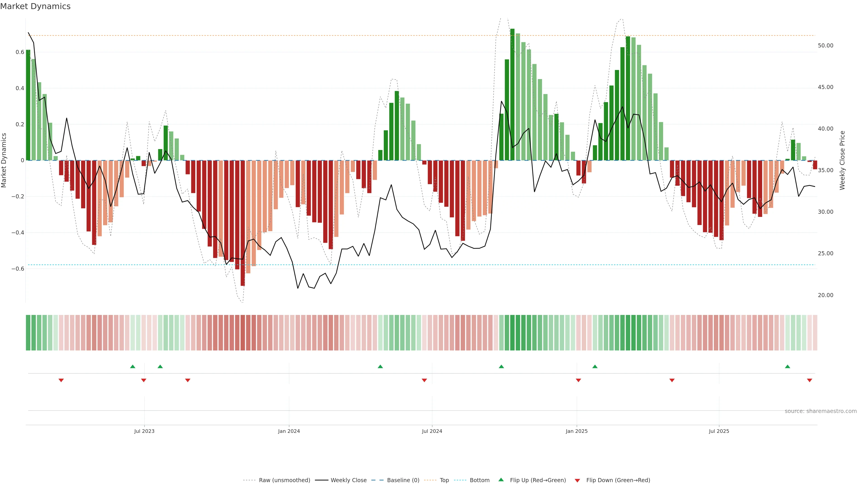
Task: Toggle the Weekly Close legend entry
Action: click(x=348, y=480)
